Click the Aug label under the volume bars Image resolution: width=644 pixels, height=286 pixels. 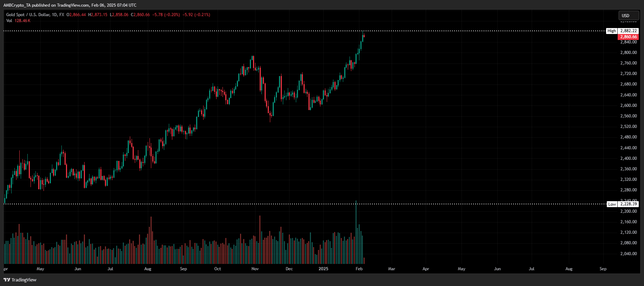tap(148, 269)
